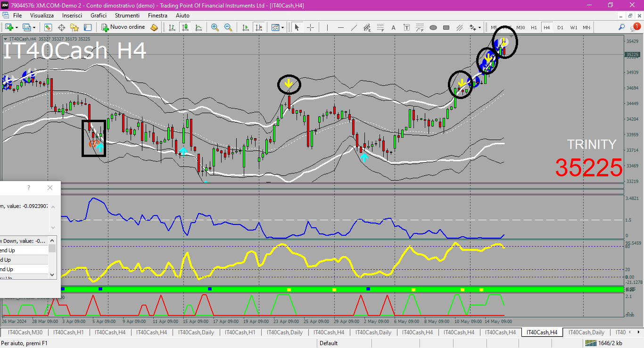Select the text label tool
The width and height of the screenshot is (644, 348).
tap(406, 27)
